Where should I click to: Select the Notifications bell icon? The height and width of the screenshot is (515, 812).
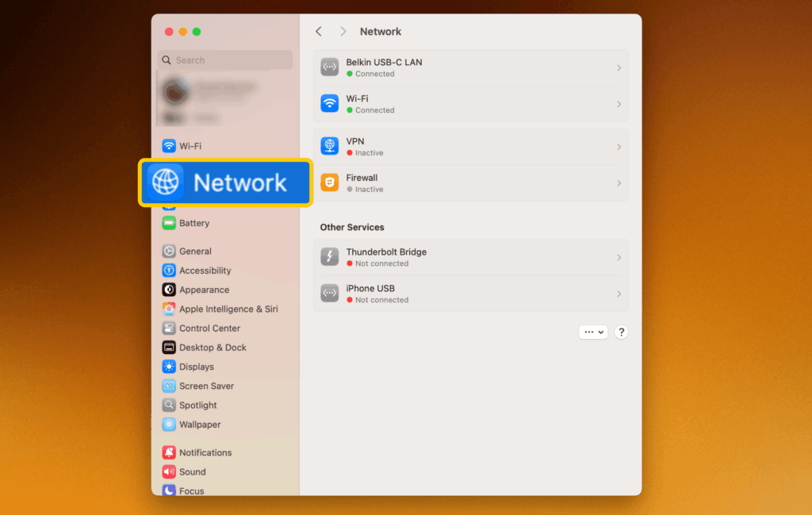click(167, 452)
